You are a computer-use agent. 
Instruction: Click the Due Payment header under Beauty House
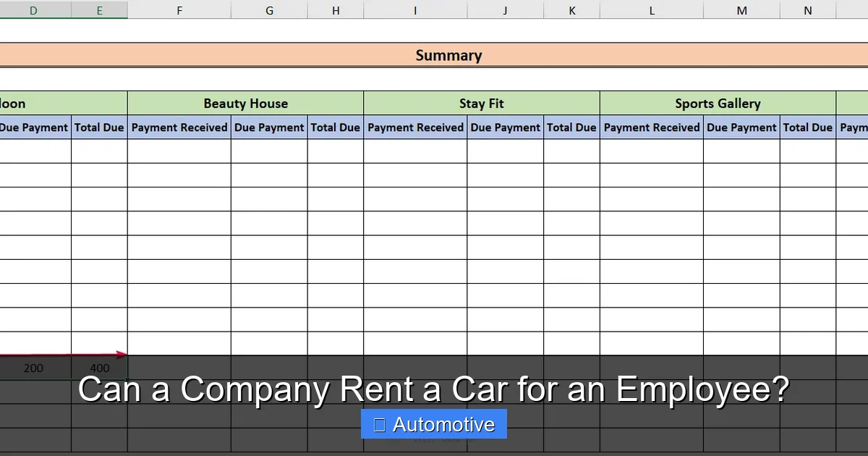tap(268, 127)
